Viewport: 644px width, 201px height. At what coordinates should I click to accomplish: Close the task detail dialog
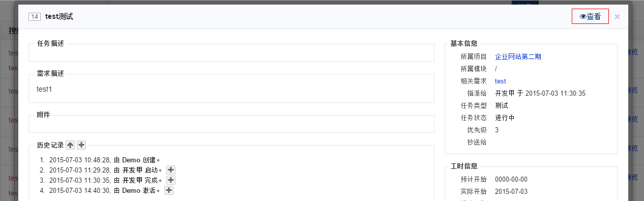point(617,17)
